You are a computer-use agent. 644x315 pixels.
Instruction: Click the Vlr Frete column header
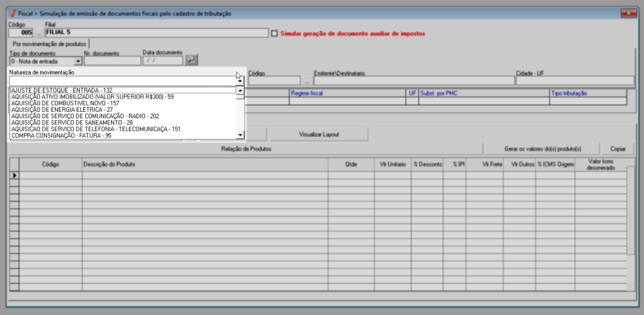pyautogui.click(x=485, y=164)
